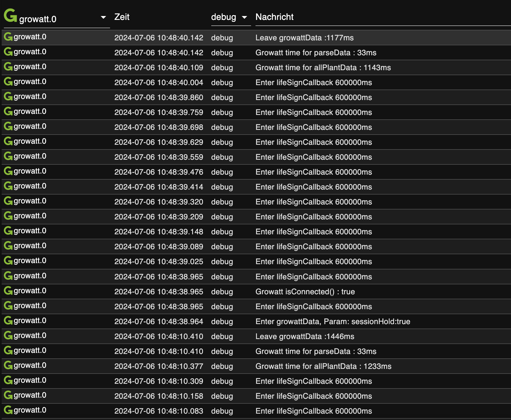Select message 'Enter growattData, Param: sessionHold:true'
Viewport: 511px width, 420px height.
(x=333, y=321)
